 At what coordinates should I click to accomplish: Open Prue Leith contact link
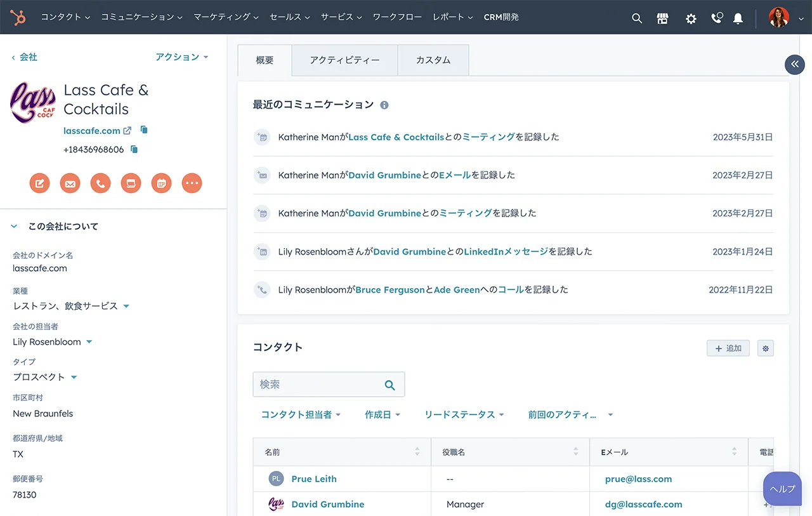[x=314, y=479]
